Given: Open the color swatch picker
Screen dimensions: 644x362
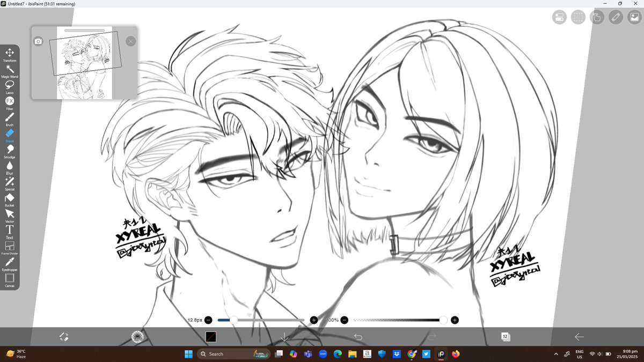Looking at the screenshot, I should [211, 337].
